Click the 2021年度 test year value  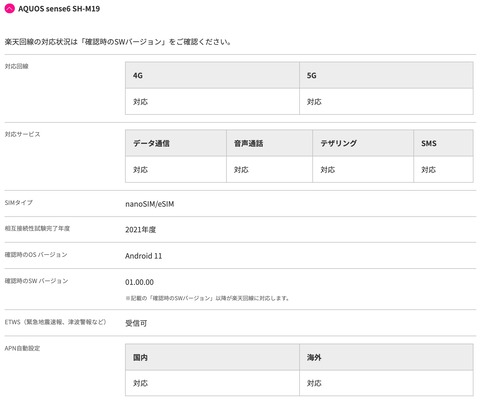click(x=140, y=230)
